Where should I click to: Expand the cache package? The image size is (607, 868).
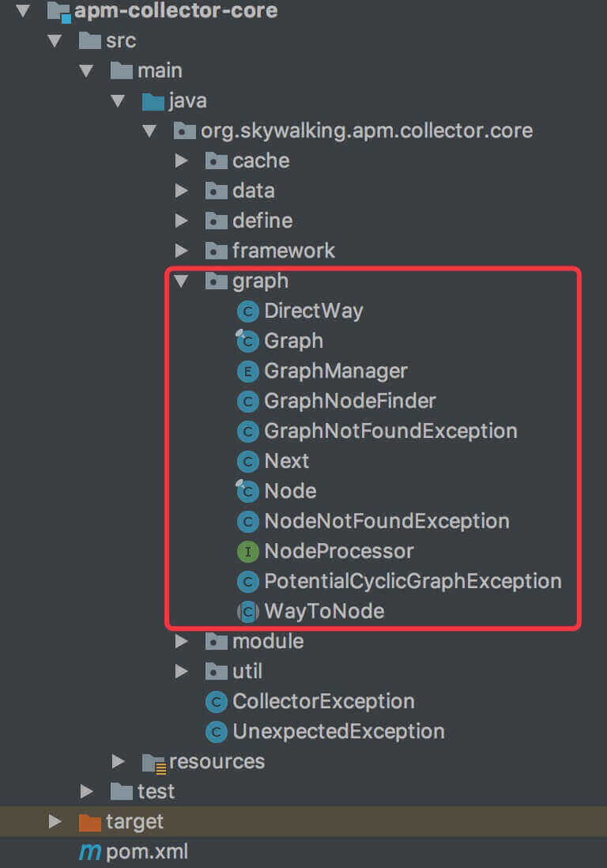(x=182, y=160)
